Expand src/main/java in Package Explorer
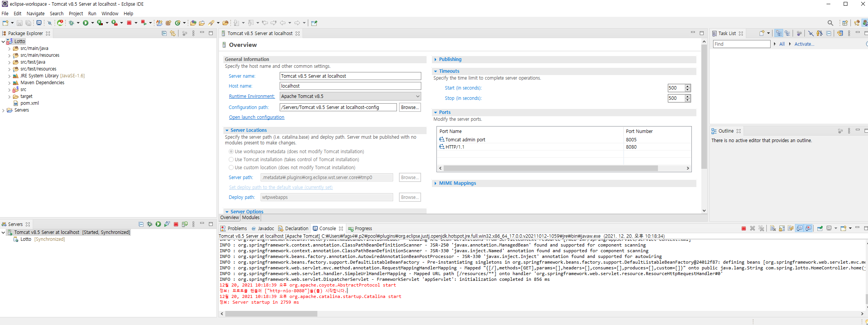Viewport: 868px width, 325px height. click(9, 49)
